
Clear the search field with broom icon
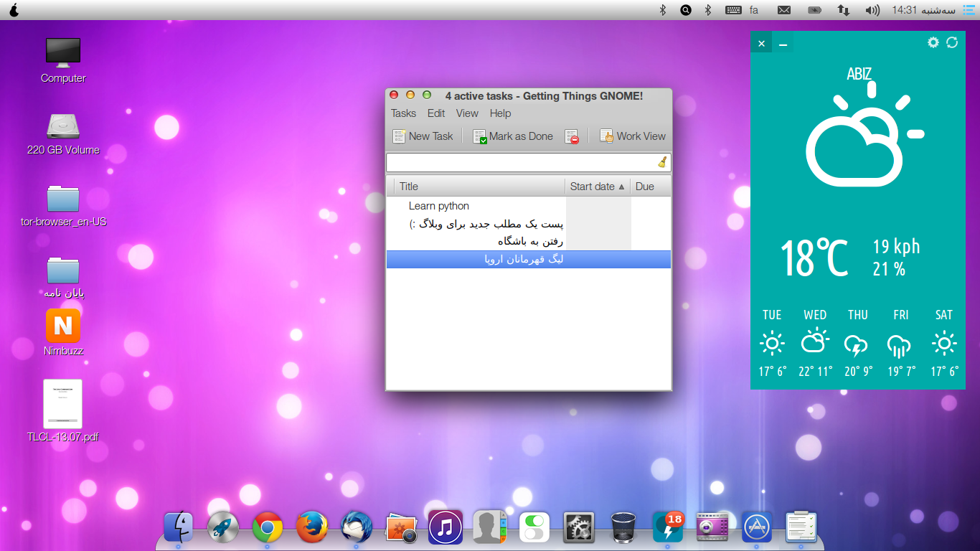(662, 163)
